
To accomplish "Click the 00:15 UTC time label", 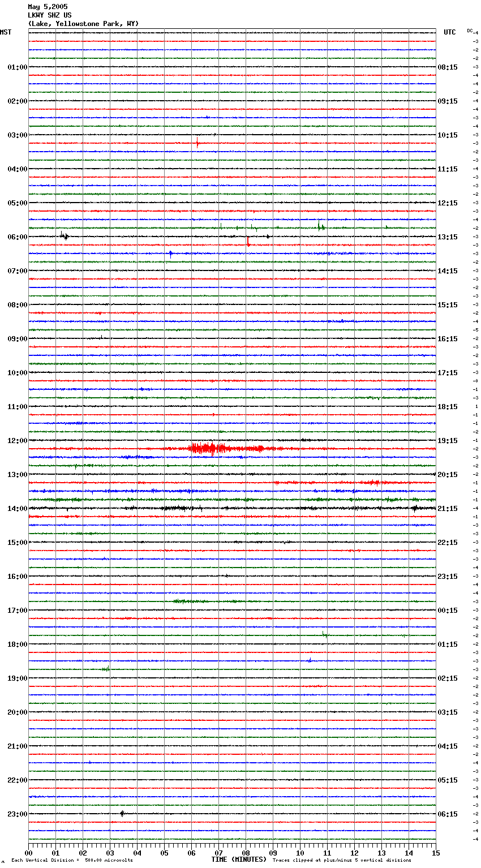I will click(448, 611).
